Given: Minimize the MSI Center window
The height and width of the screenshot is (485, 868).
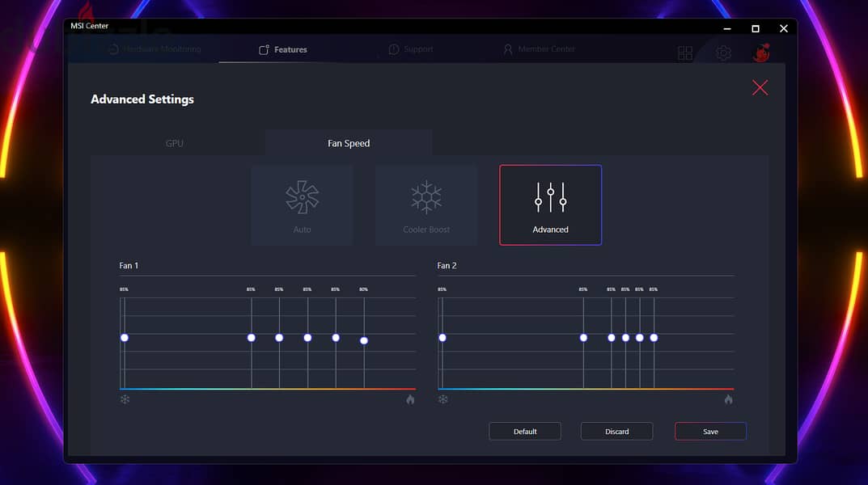Looking at the screenshot, I should (x=727, y=29).
